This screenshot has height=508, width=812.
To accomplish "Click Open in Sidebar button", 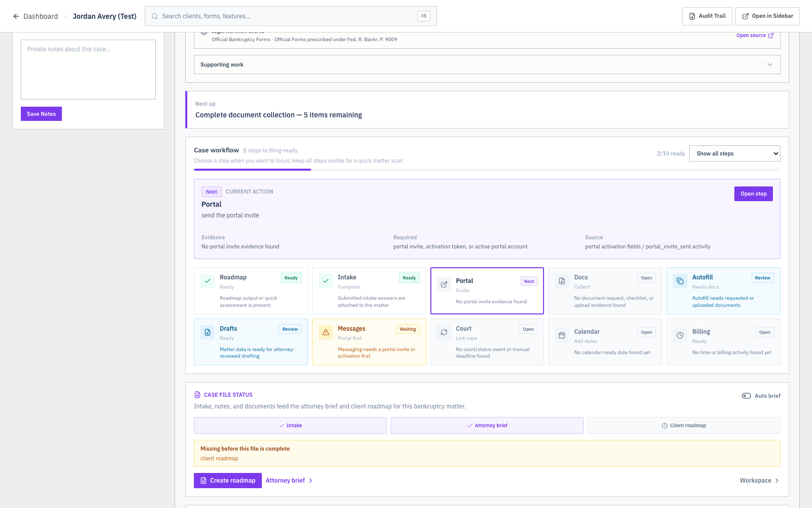I will click(x=767, y=16).
